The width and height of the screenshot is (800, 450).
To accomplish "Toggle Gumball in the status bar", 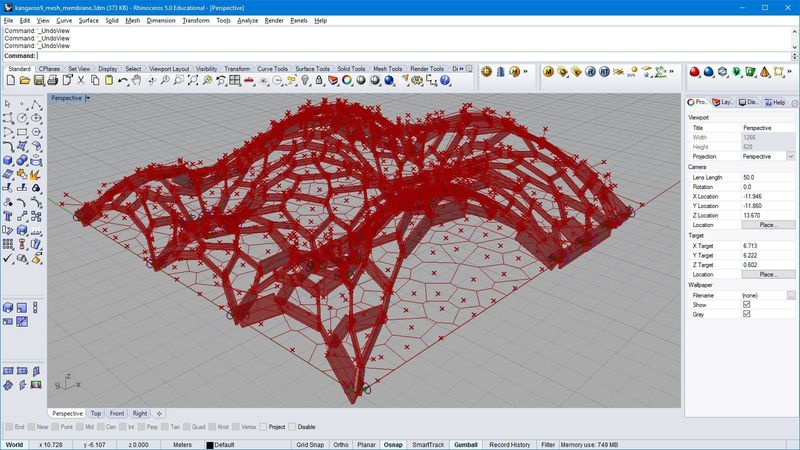I will click(x=465, y=444).
